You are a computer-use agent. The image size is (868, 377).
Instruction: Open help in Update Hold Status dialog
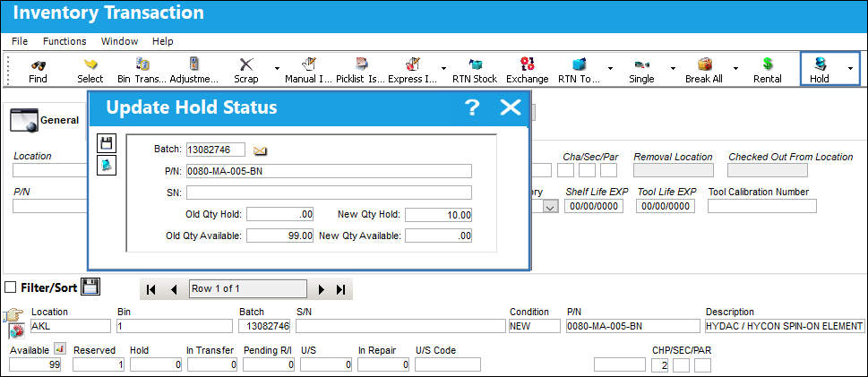click(472, 107)
